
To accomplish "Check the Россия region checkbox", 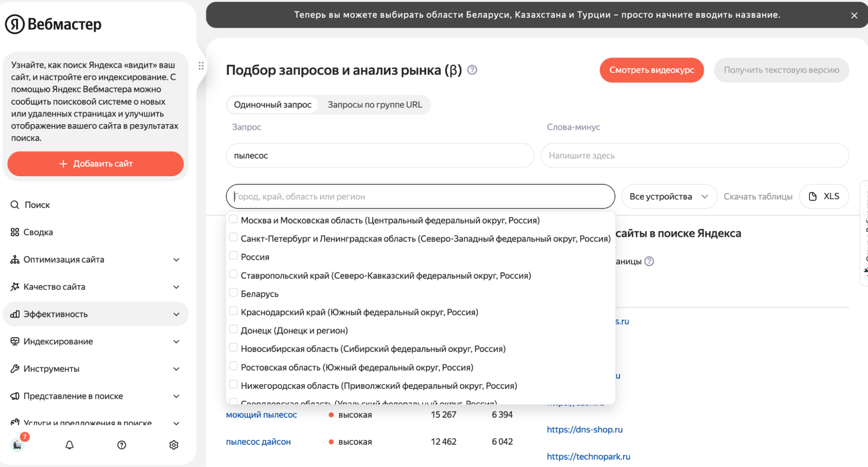I will click(234, 256).
